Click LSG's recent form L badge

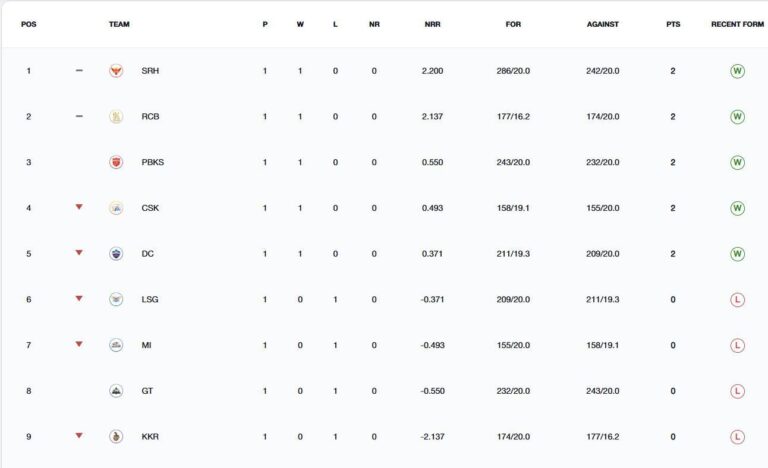737,299
